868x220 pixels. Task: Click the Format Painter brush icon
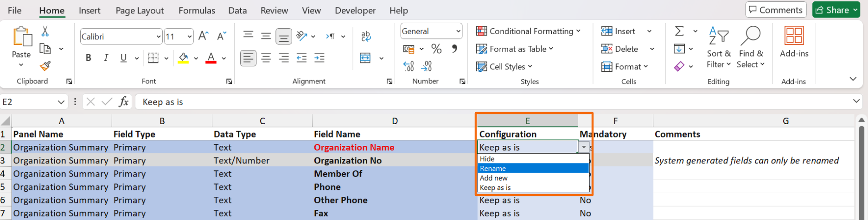[45, 66]
